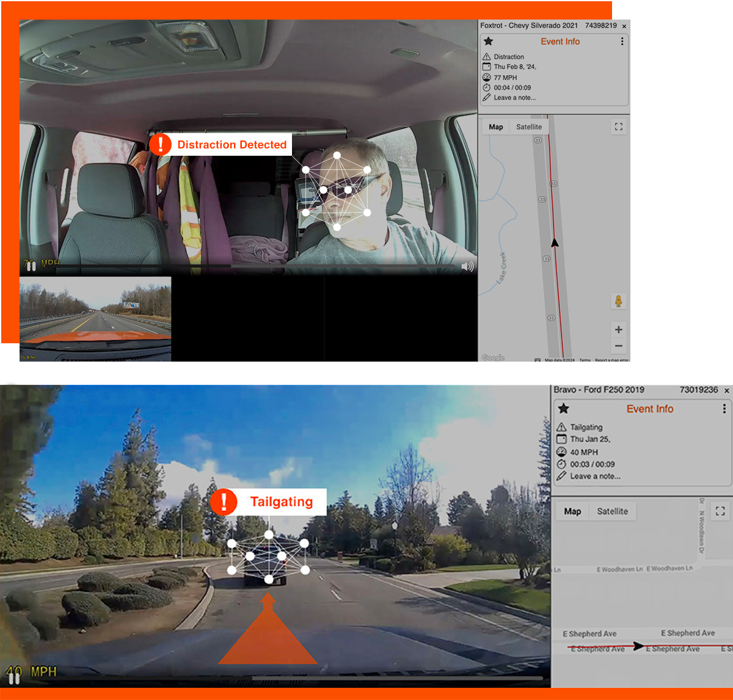Click the pencil icon next to Leave a note

click(487, 97)
